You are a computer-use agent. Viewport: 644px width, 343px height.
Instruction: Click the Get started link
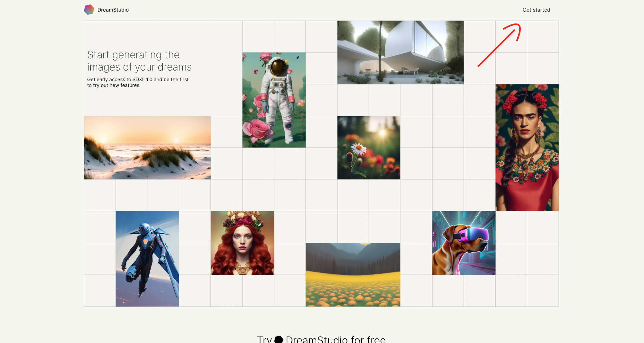pos(536,10)
